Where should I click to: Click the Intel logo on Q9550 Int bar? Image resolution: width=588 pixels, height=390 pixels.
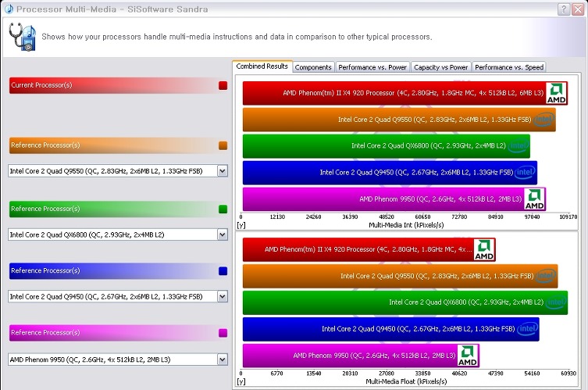[x=543, y=120]
